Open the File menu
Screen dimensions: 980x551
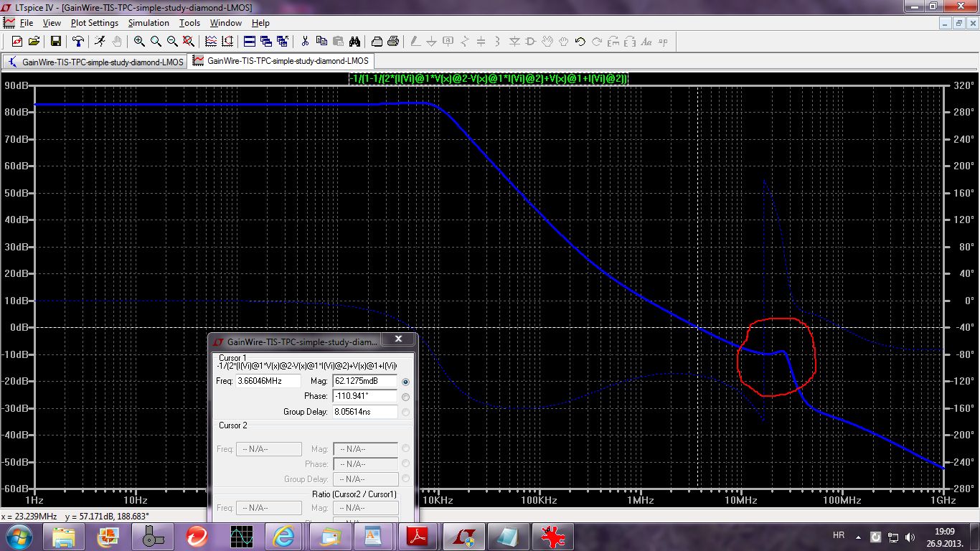coord(27,23)
